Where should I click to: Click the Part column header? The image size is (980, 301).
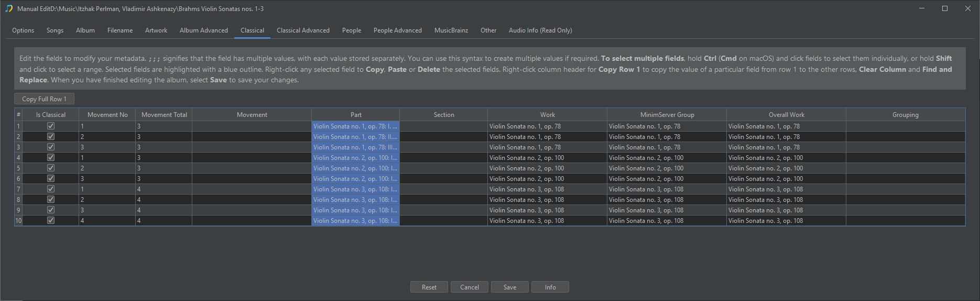[x=356, y=114]
